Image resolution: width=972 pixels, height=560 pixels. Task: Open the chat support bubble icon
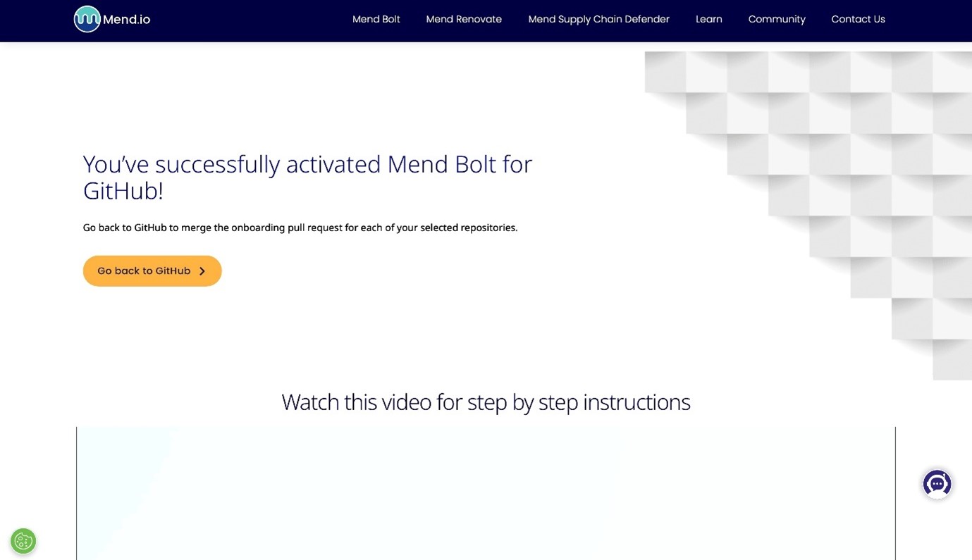937,484
